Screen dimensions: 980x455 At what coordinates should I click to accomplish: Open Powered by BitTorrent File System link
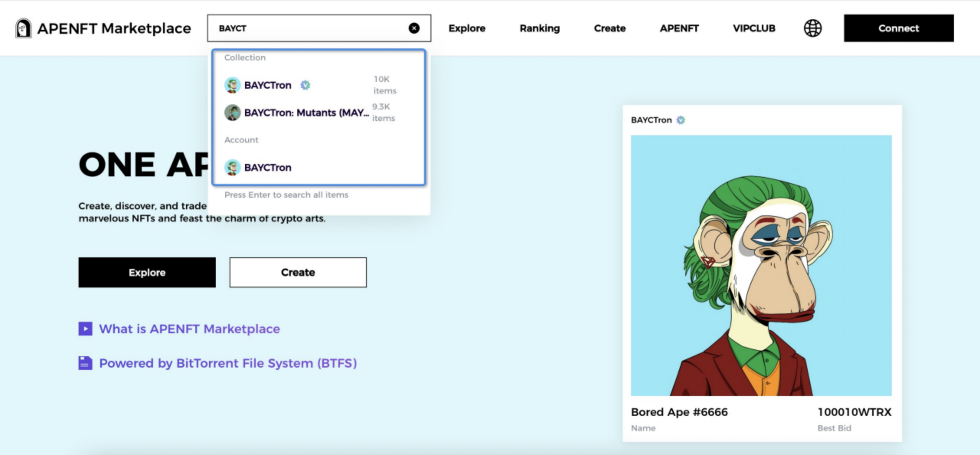pyautogui.click(x=228, y=363)
